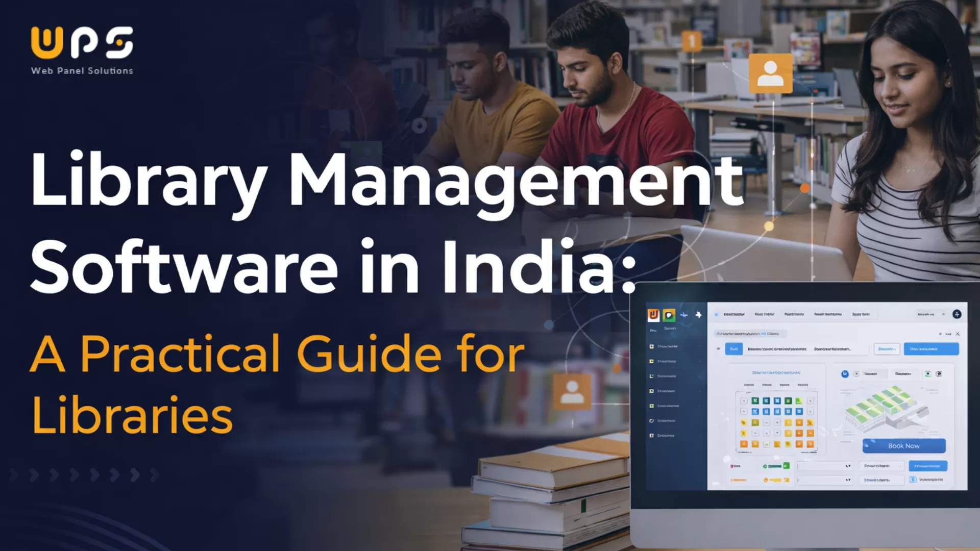Click the blue circular avatar icon in the booking panel
The width and height of the screenshot is (980, 551).
pyautogui.click(x=845, y=374)
